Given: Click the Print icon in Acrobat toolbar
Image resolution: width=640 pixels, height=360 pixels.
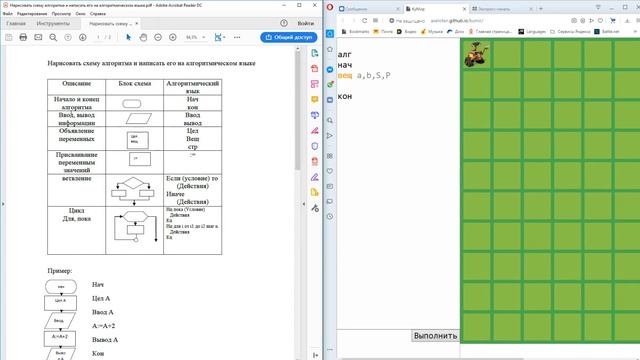Looking at the screenshot, I should coord(23,37).
